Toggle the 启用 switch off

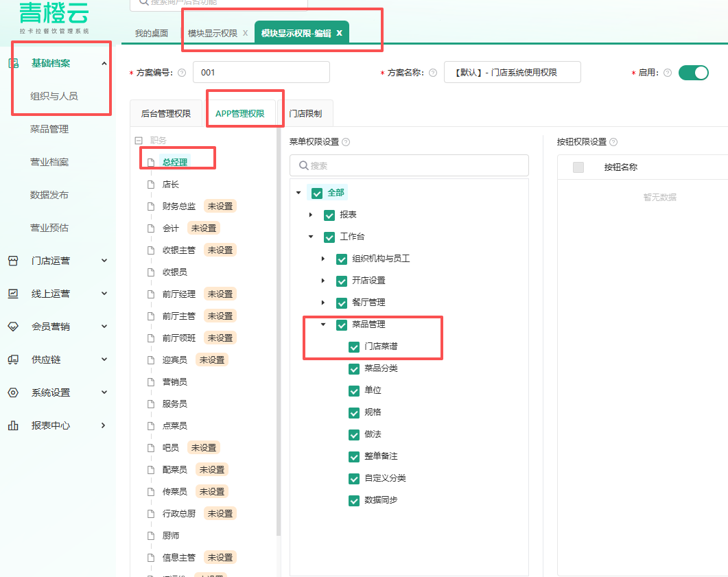coord(693,73)
